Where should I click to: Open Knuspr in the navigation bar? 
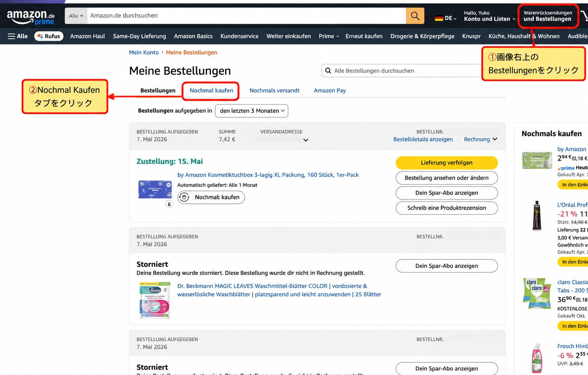(471, 36)
